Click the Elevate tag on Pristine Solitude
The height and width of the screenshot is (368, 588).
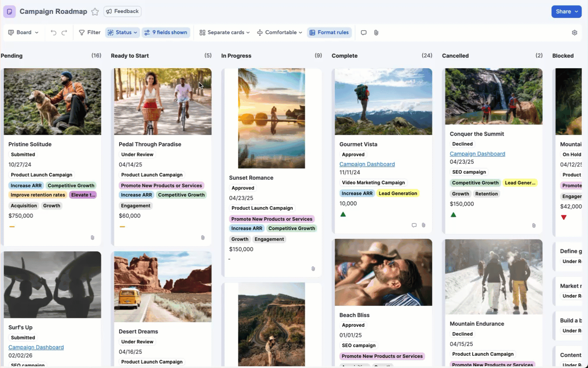pyautogui.click(x=83, y=195)
